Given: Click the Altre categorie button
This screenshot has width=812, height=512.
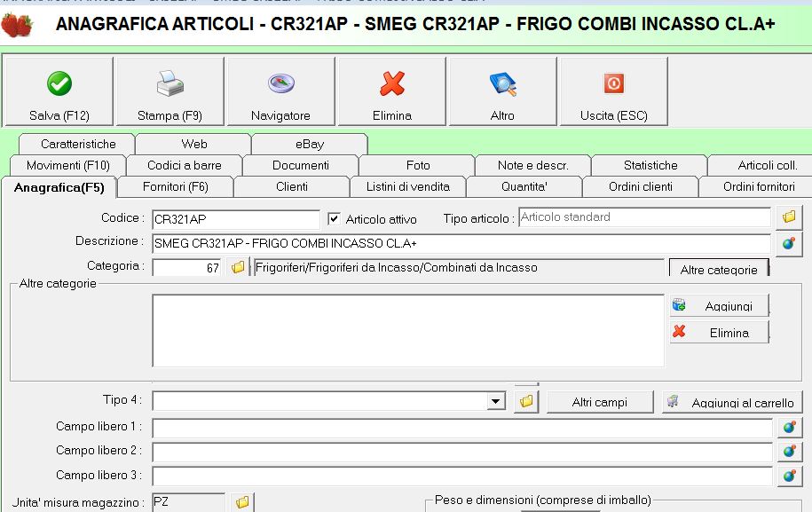Looking at the screenshot, I should tap(719, 269).
